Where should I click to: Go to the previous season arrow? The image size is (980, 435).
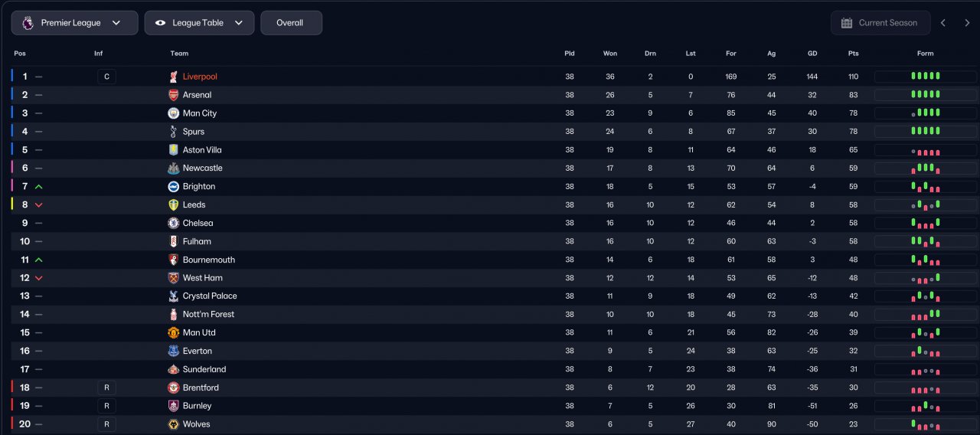pos(943,23)
